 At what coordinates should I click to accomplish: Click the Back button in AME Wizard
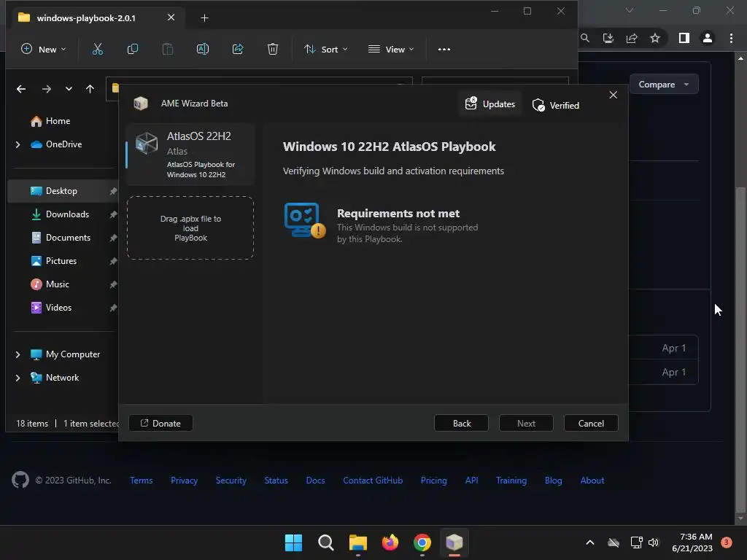pyautogui.click(x=461, y=424)
